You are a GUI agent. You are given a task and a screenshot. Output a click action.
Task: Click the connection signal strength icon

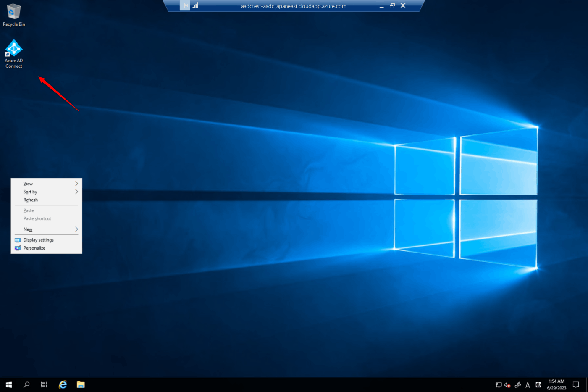tap(195, 5)
